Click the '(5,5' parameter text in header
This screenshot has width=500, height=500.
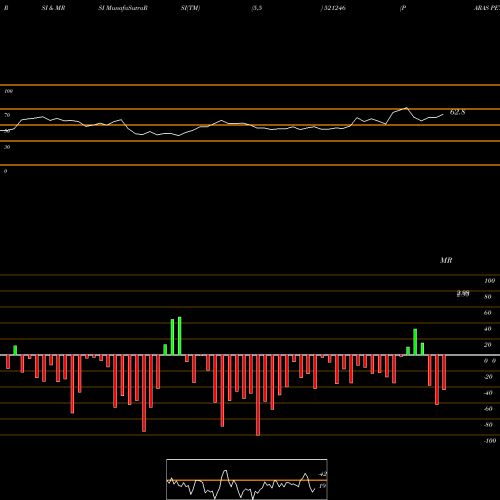click(257, 8)
